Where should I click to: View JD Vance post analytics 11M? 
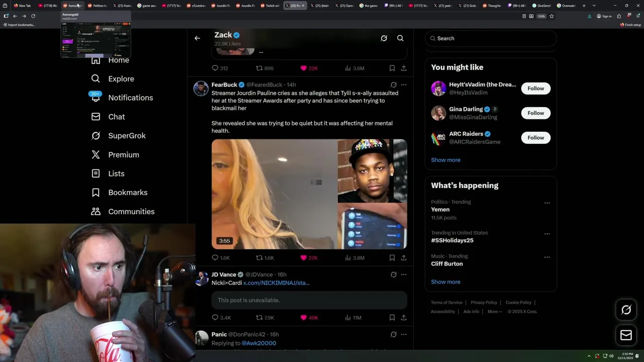point(353,318)
